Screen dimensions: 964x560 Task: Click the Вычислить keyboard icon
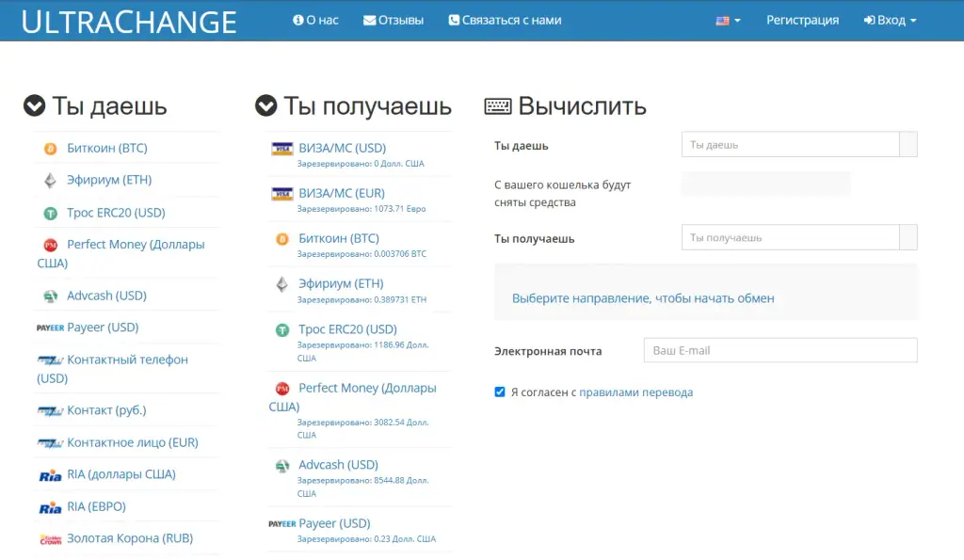(498, 106)
